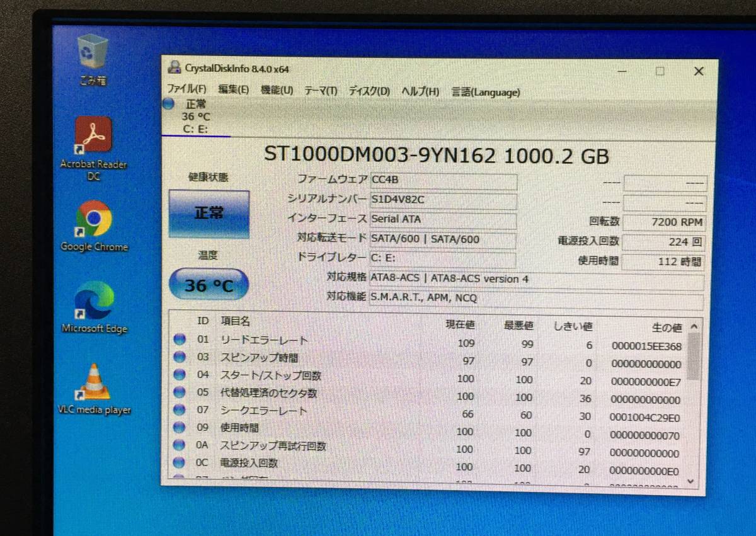Click raw value 0001004C29E0
This screenshot has height=536, width=756.
(x=644, y=417)
